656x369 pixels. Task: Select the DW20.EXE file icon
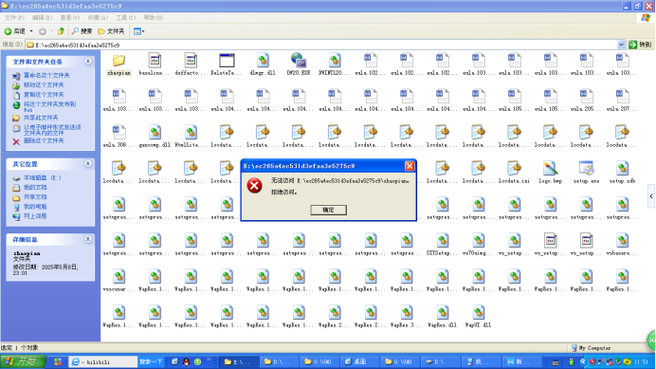click(299, 61)
